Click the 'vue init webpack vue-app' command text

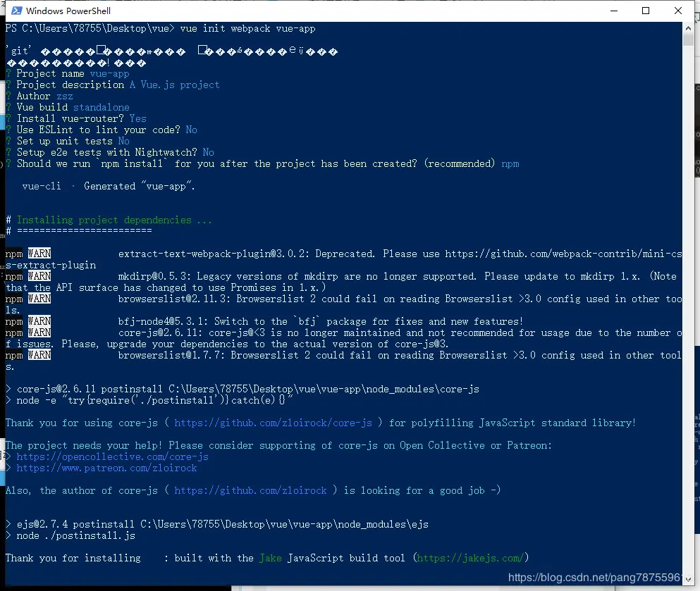247,29
